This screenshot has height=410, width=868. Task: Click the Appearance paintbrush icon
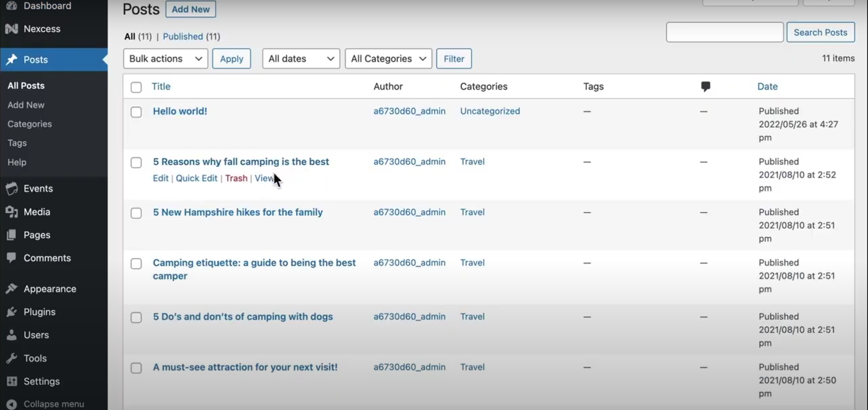(x=12, y=289)
